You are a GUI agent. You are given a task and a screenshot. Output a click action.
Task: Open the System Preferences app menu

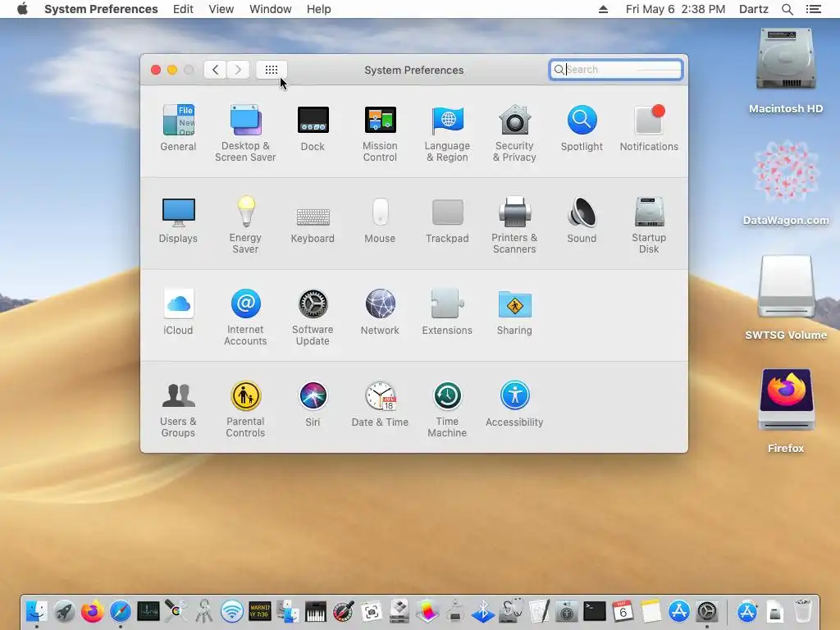coord(101,9)
